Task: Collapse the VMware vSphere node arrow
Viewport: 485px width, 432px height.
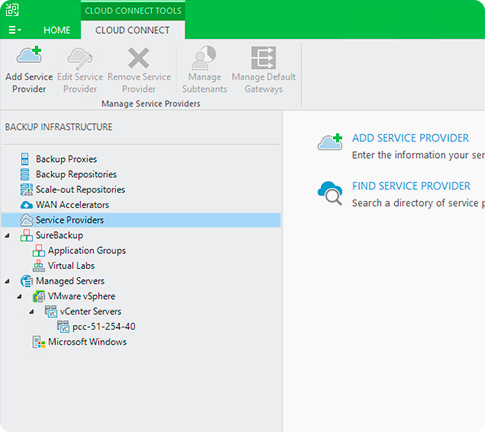Action: 19,296
